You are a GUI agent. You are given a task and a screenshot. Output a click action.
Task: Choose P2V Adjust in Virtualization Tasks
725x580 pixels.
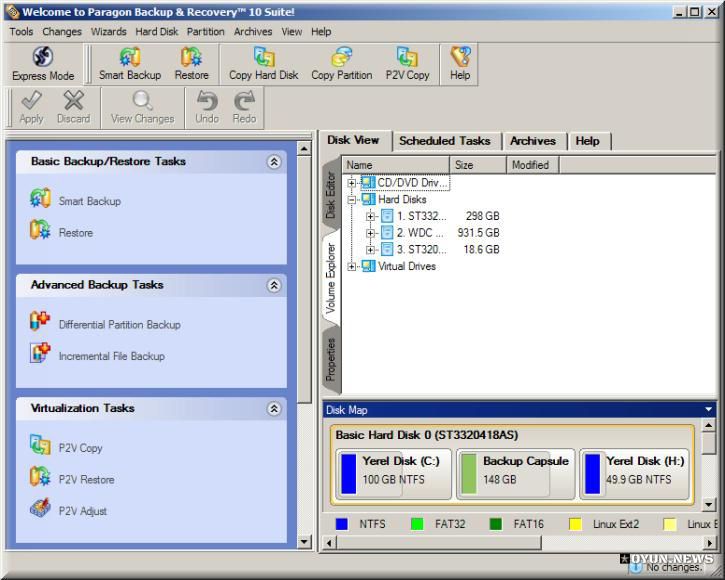point(68,510)
